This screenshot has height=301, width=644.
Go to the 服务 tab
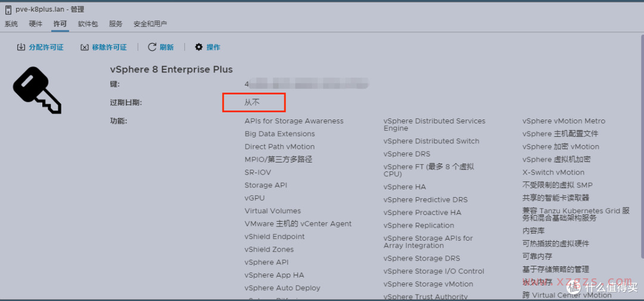click(x=116, y=24)
